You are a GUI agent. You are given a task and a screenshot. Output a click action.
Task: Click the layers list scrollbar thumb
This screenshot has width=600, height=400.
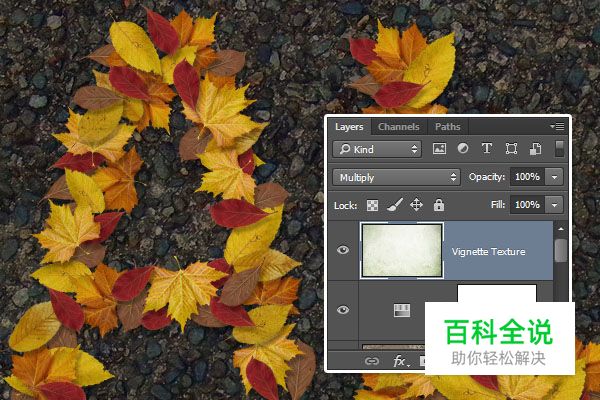561,251
